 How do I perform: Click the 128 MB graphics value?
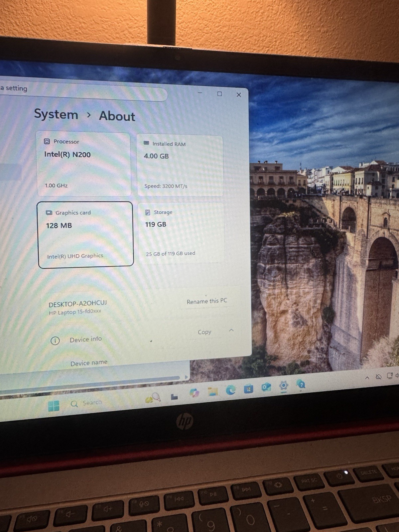click(59, 225)
